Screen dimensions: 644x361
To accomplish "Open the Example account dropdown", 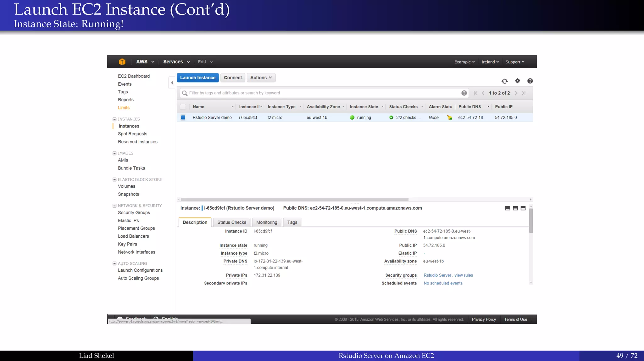I will tap(464, 62).
